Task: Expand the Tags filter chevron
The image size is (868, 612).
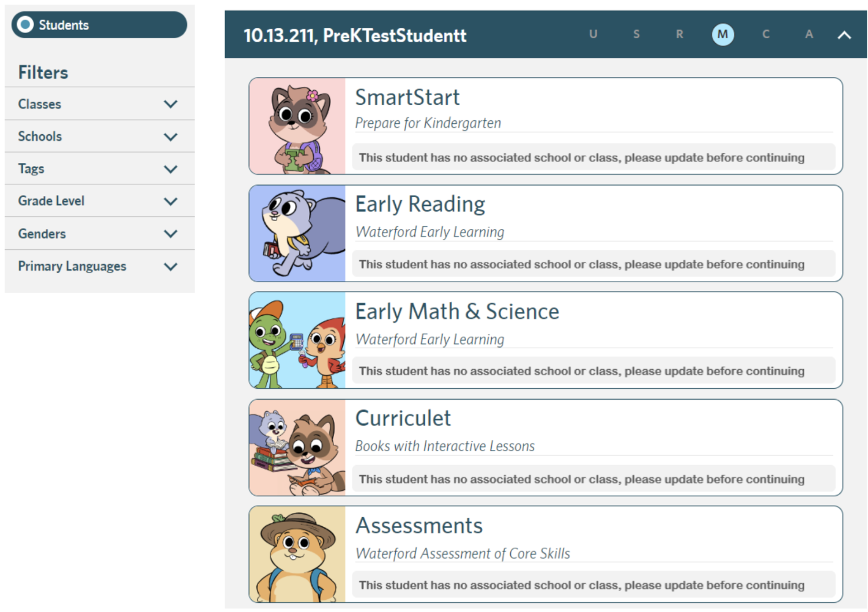Action: pyautogui.click(x=170, y=169)
